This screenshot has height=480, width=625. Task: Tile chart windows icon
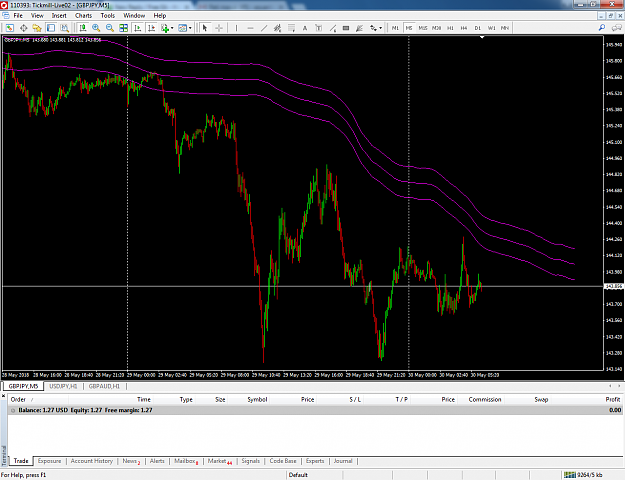tap(124, 28)
